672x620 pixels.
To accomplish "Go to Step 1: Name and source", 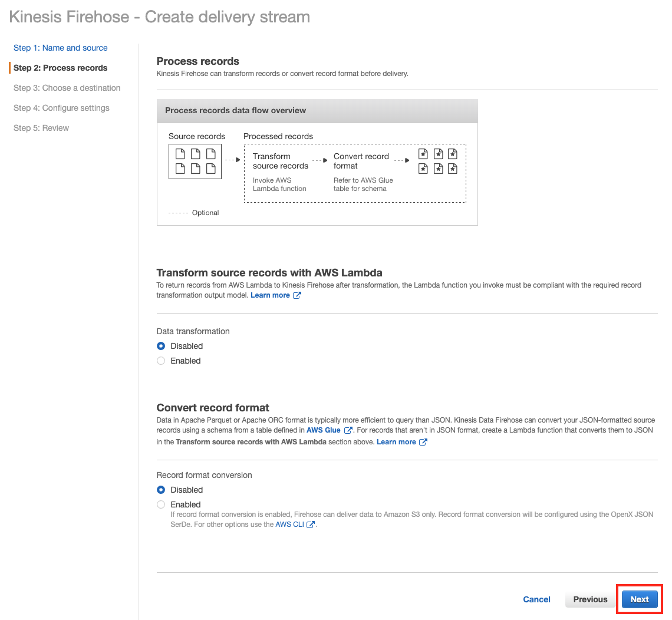I will click(60, 48).
